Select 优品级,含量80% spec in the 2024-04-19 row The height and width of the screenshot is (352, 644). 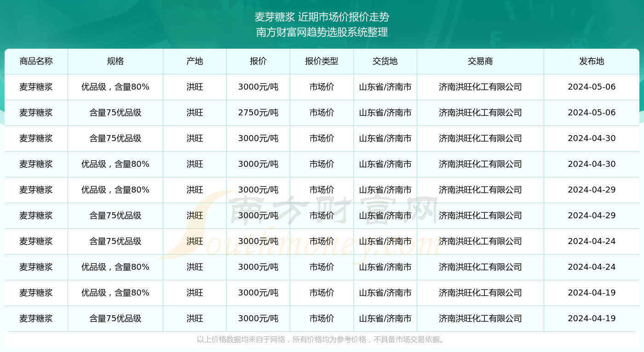pyautogui.click(x=115, y=293)
